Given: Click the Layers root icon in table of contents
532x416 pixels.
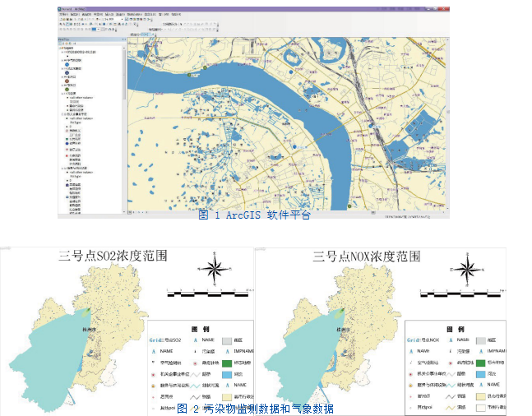Looking at the screenshot, I should tap(63, 49).
